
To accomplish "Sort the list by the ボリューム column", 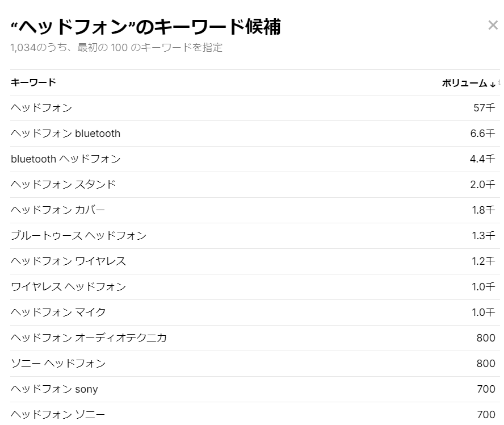I will (465, 82).
